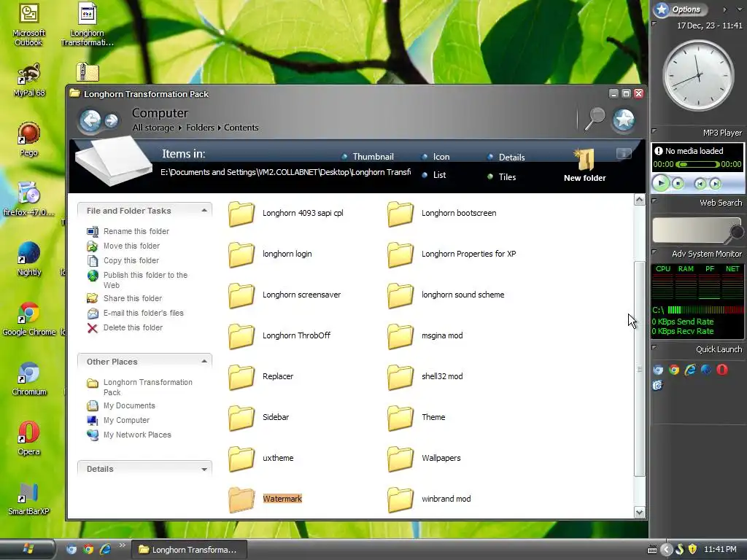Select the Wallpapers folder
Viewport: 747px width, 560px height.
(424, 459)
